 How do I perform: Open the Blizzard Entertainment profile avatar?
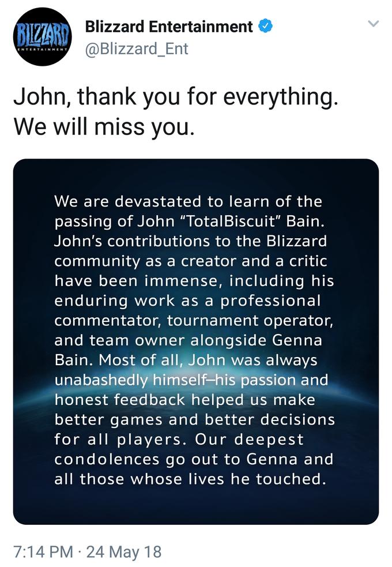[43, 36]
